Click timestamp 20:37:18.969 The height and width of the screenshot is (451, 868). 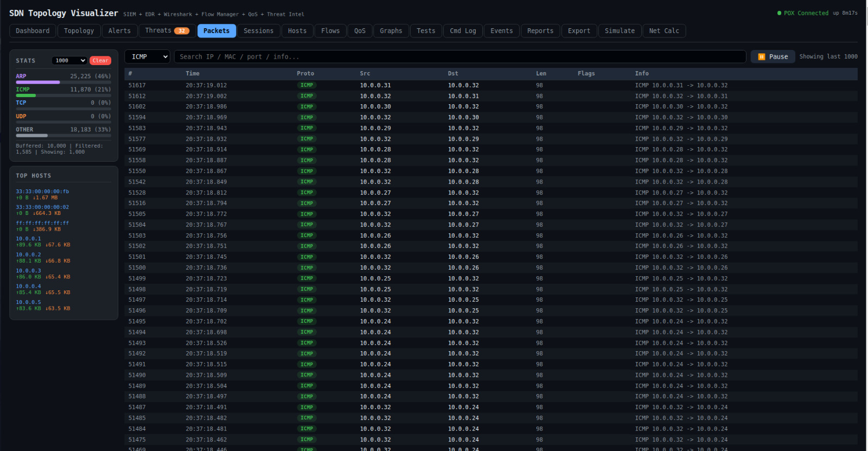click(x=206, y=117)
